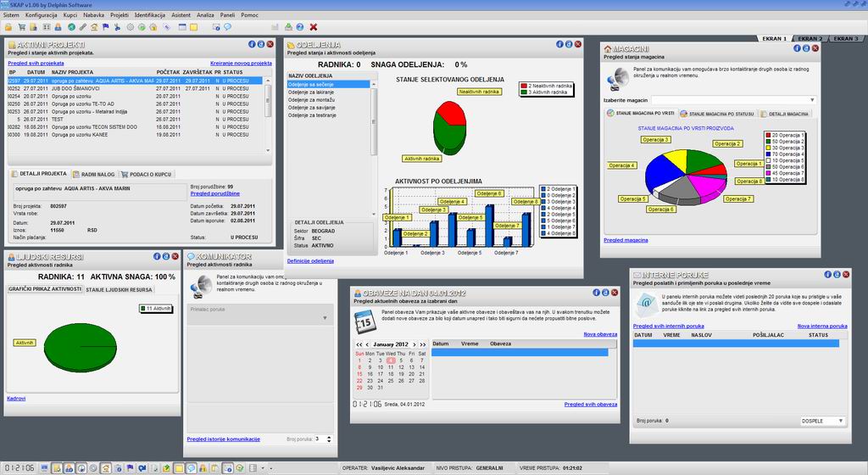Open the Analiza menu

point(205,15)
